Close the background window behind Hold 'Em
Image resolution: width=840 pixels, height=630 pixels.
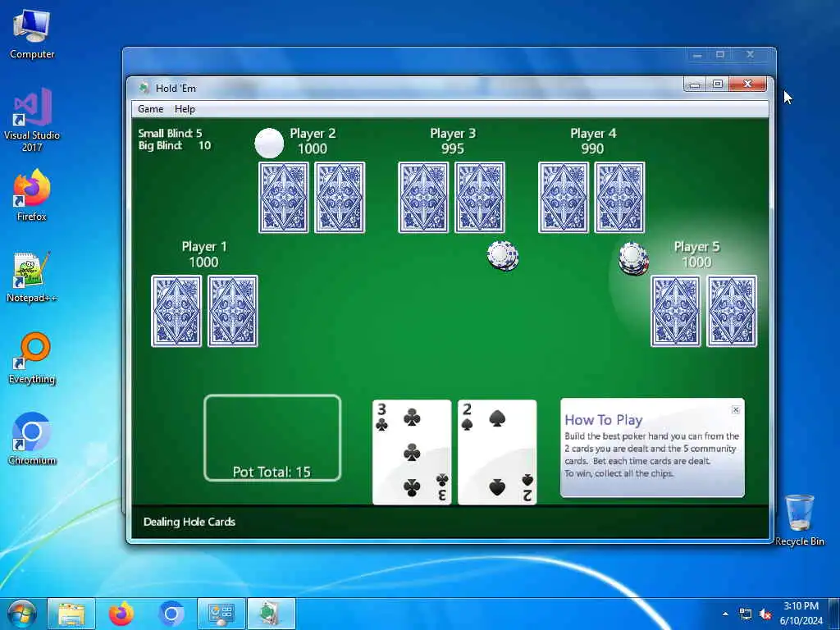click(750, 55)
